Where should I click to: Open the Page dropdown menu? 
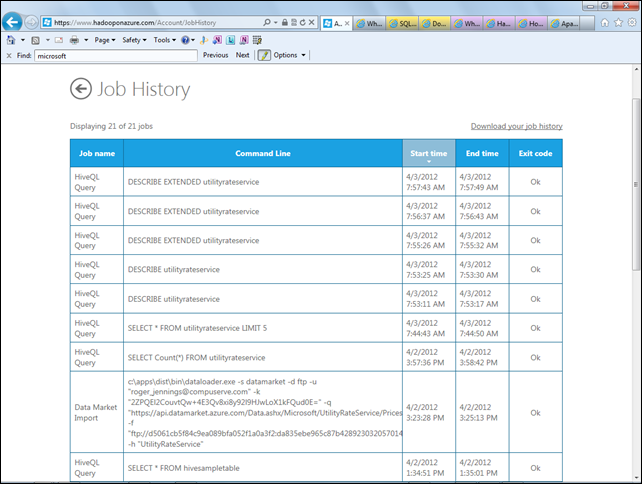coord(104,40)
